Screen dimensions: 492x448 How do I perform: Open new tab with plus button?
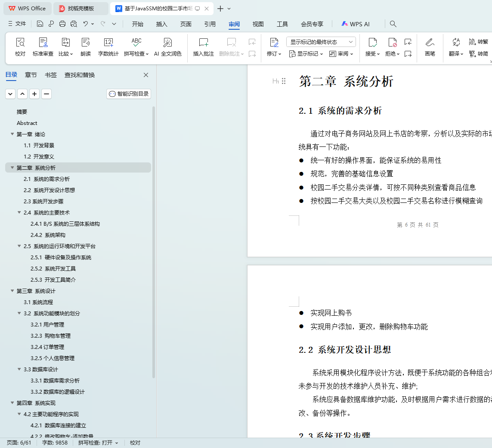click(220, 9)
